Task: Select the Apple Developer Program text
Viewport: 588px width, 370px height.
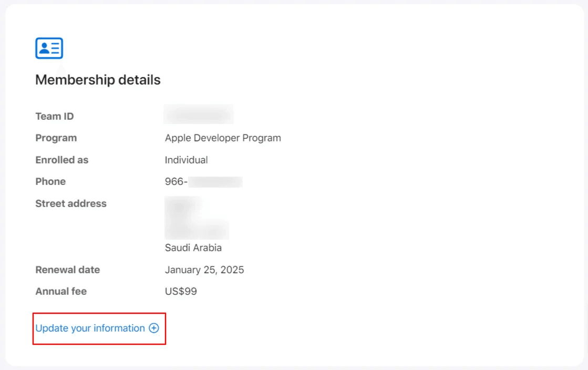Action: coord(223,138)
